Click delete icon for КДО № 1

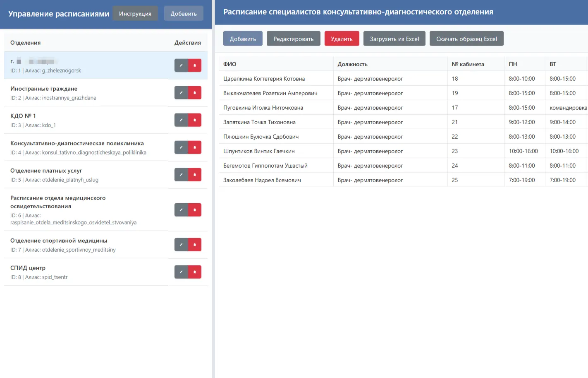click(x=195, y=120)
